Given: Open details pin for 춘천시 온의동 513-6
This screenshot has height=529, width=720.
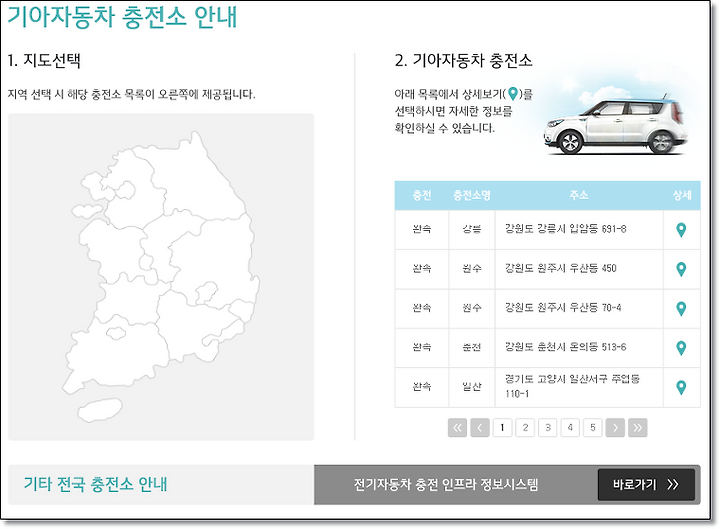Looking at the screenshot, I should (681, 348).
